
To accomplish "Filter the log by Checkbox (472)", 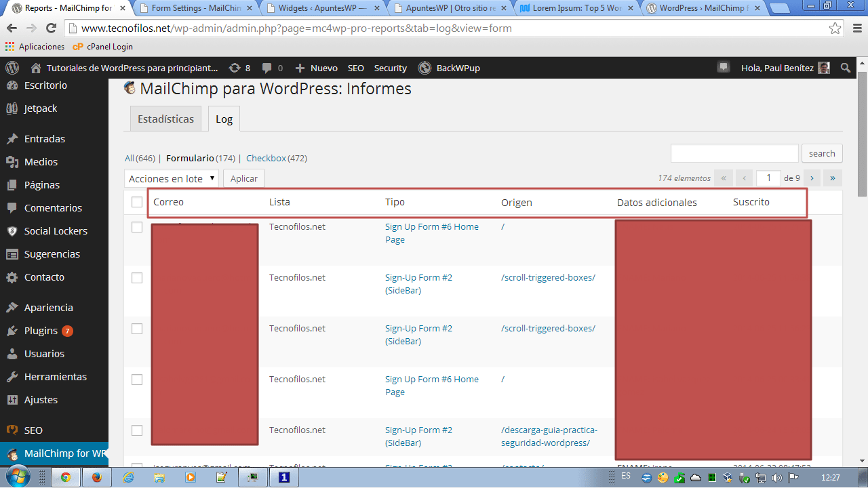I will 277,158.
